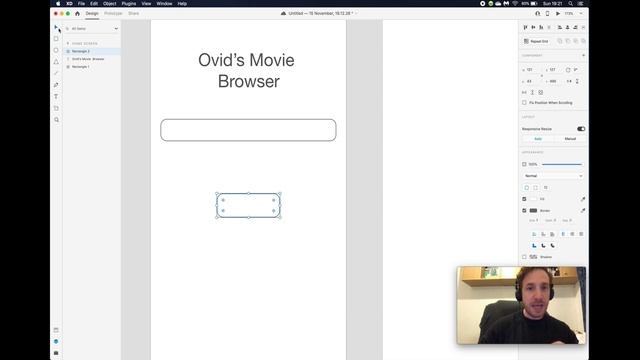Image resolution: width=640 pixels, height=360 pixels.
Task: Toggle the Responsive Resize switch
Action: point(581,129)
